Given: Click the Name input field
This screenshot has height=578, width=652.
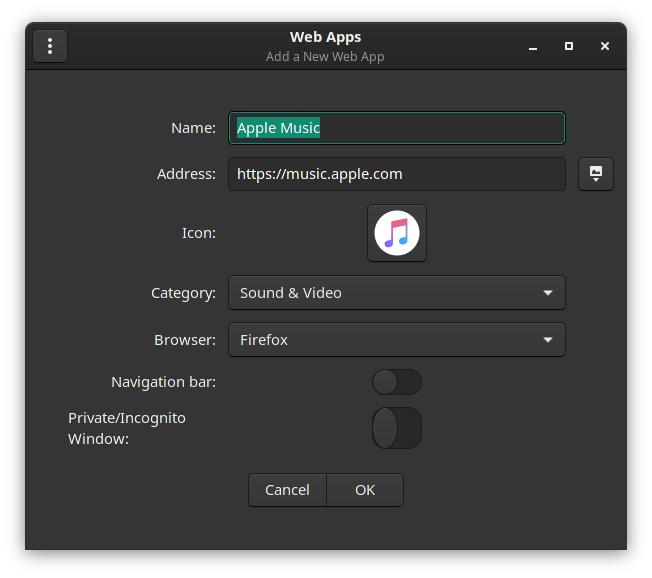Looking at the screenshot, I should click(x=397, y=128).
